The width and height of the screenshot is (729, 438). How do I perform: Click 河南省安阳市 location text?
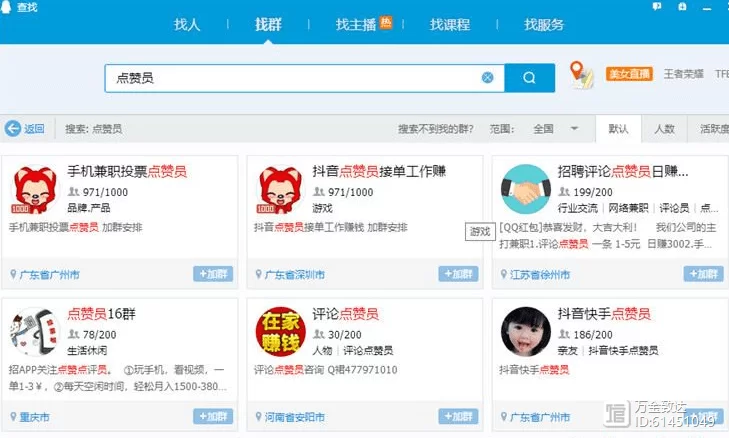point(295,417)
